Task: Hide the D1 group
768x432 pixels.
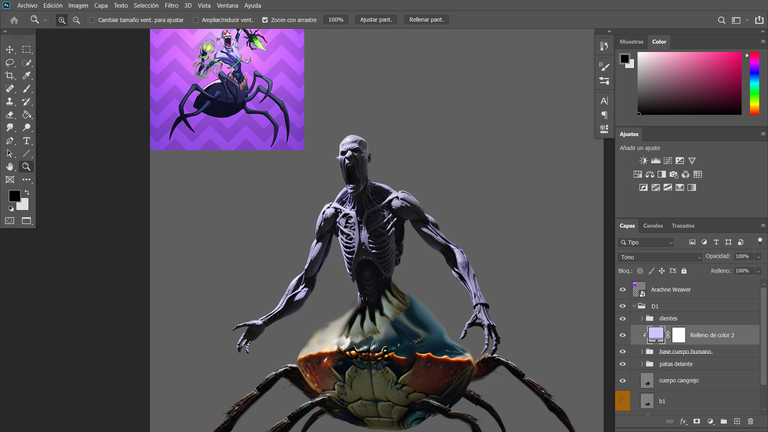Action: pos(623,306)
